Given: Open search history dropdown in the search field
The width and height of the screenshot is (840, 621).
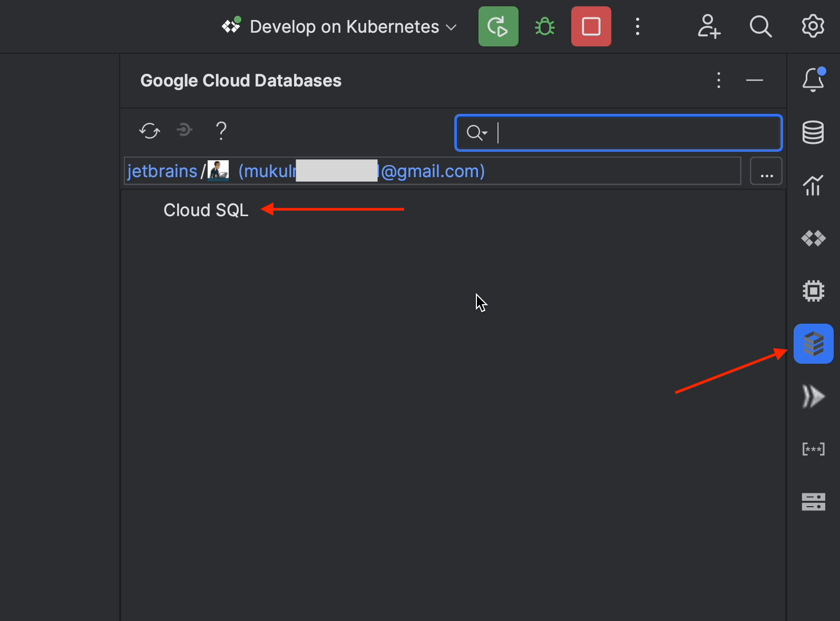Looking at the screenshot, I should tap(477, 133).
